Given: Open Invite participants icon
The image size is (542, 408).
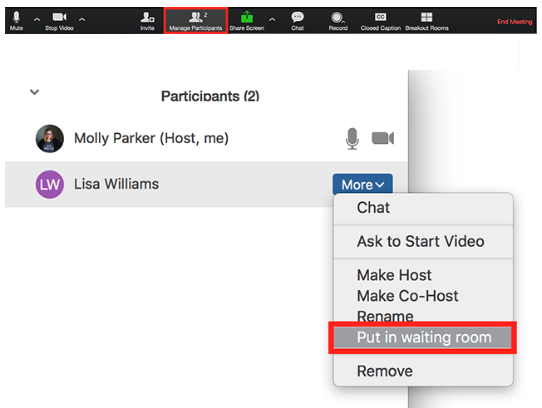Looking at the screenshot, I should (x=147, y=21).
